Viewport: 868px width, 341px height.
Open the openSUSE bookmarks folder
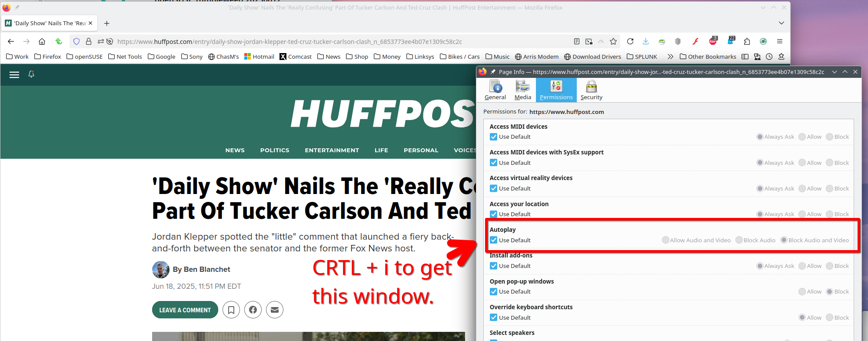[x=85, y=57]
